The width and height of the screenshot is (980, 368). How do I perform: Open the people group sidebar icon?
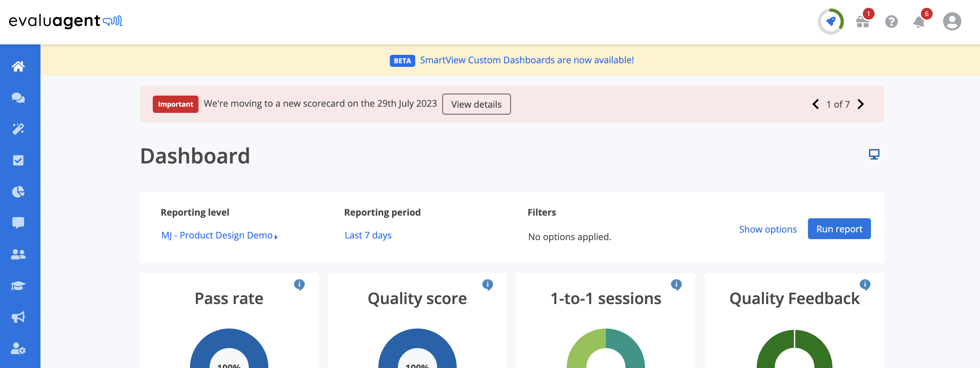click(x=18, y=254)
